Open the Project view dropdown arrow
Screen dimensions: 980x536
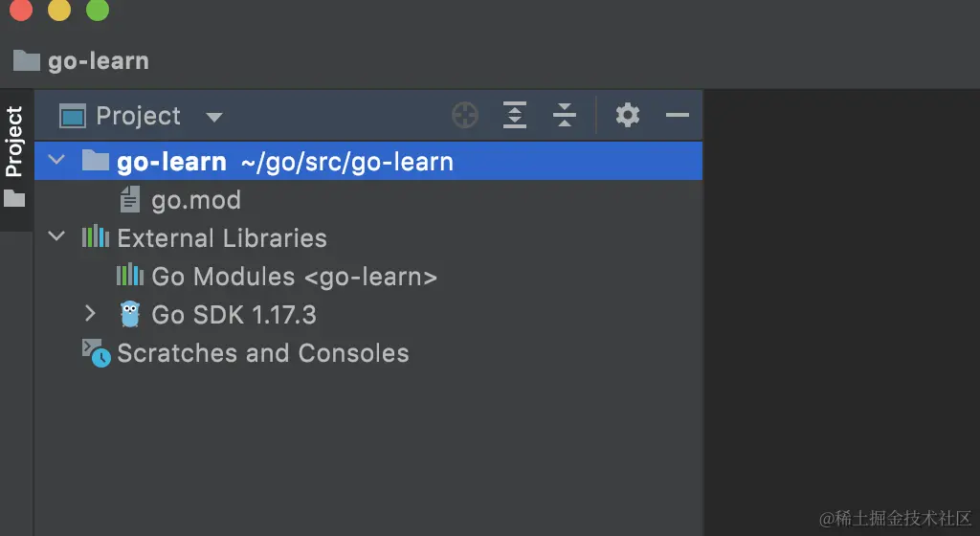click(214, 117)
